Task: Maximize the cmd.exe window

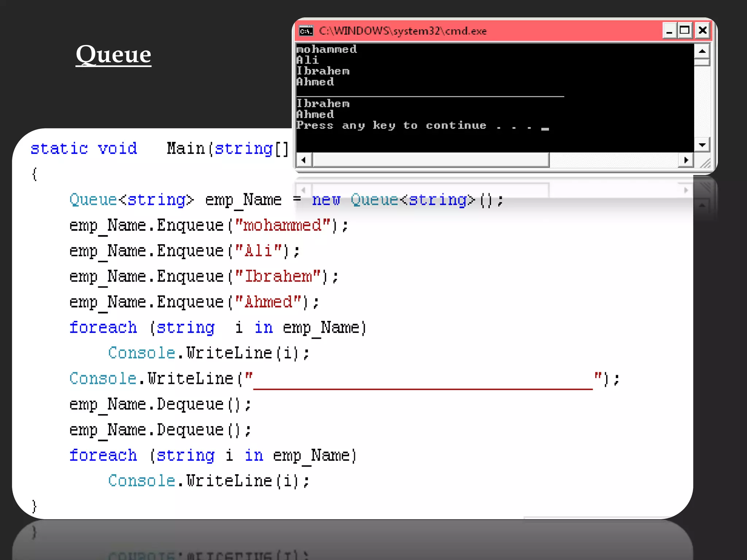Action: (x=685, y=31)
